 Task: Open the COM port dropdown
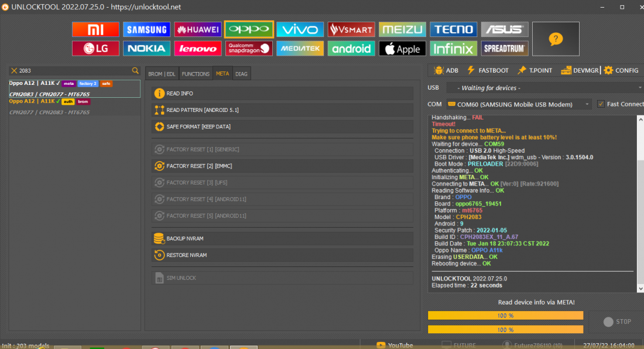click(x=519, y=104)
